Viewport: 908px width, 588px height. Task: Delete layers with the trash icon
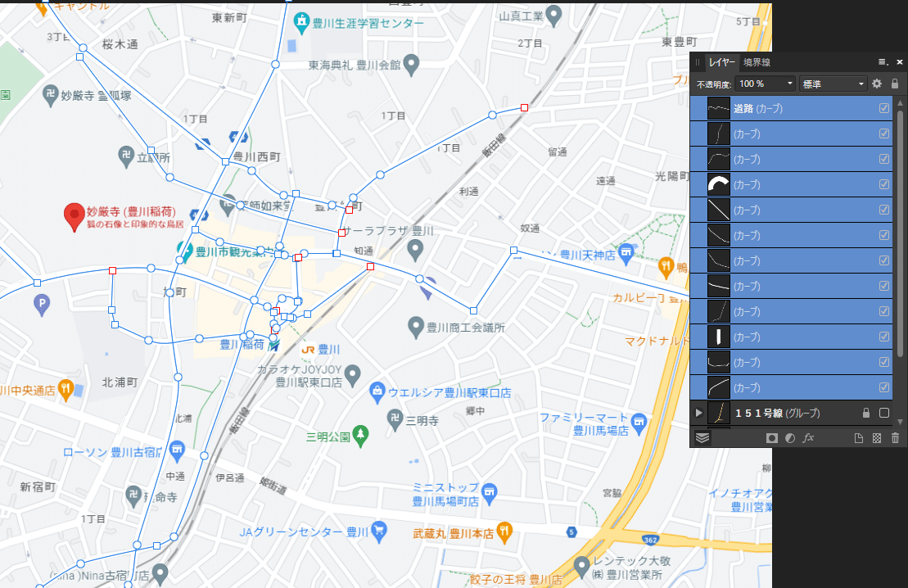click(895, 438)
